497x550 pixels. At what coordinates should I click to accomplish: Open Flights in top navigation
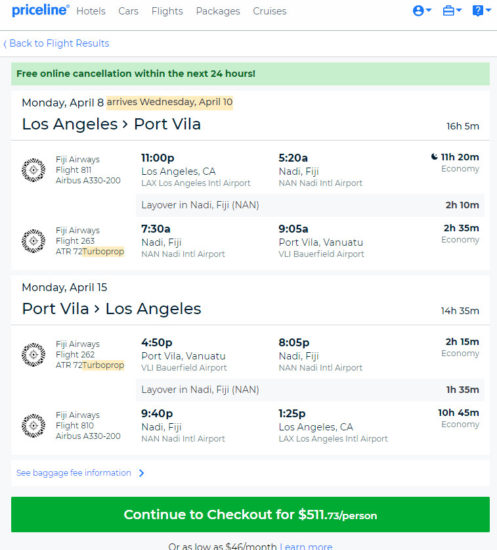pos(167,11)
